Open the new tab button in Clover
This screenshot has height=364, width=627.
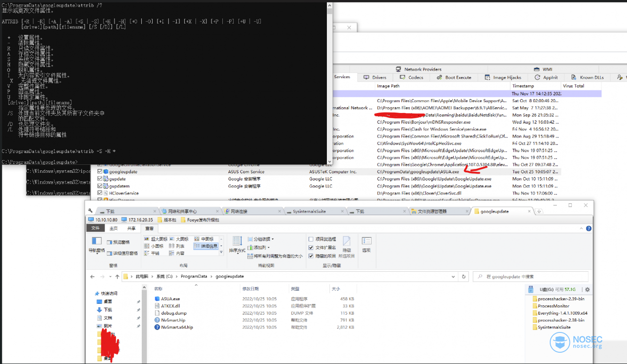click(x=539, y=211)
